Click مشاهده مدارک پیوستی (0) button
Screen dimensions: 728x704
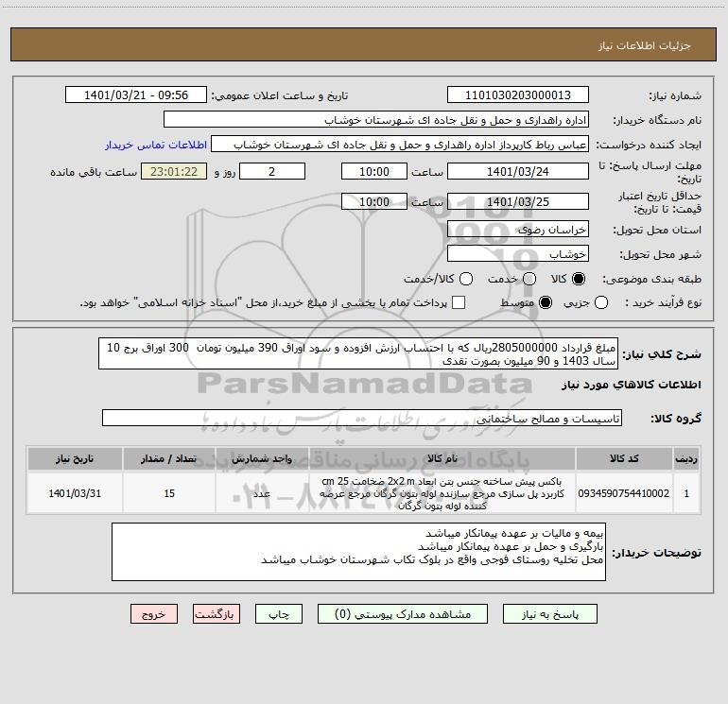pyautogui.click(x=403, y=614)
